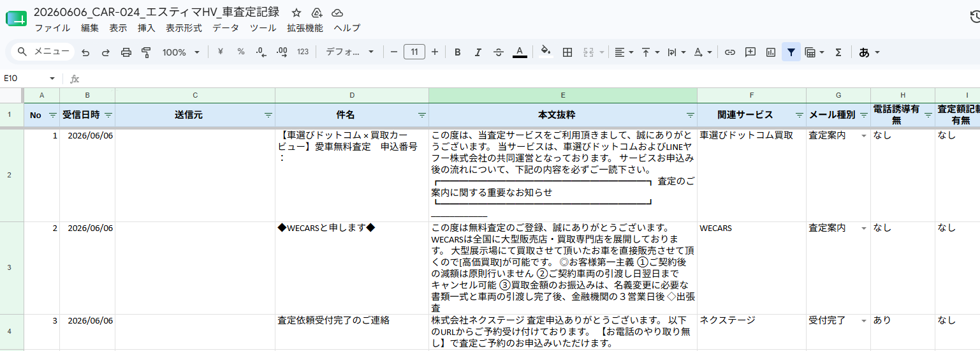
Task: Check the cloud save status icon
Action: click(x=337, y=12)
